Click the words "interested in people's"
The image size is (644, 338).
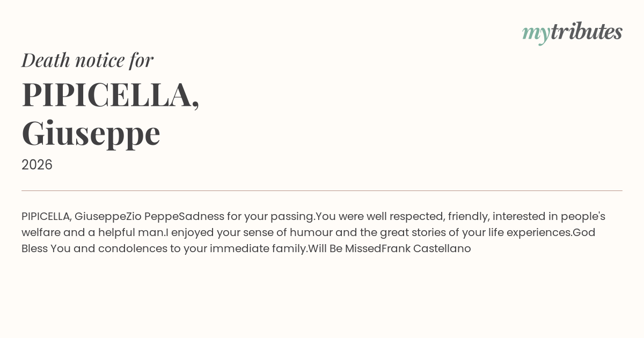pyautogui.click(x=548, y=216)
